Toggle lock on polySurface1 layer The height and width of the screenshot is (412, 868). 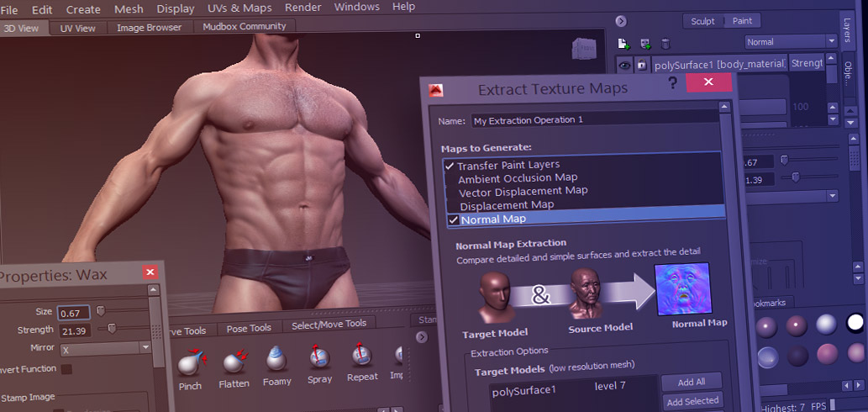642,65
